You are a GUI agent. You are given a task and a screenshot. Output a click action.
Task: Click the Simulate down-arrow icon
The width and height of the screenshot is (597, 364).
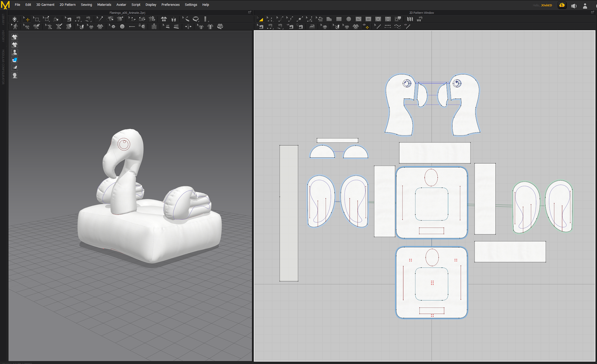15,19
